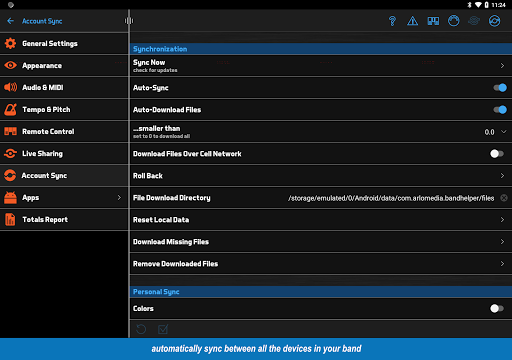Image resolution: width=512 pixels, height=360 pixels.
Task: Tap the Colors label
Action: coord(143,308)
